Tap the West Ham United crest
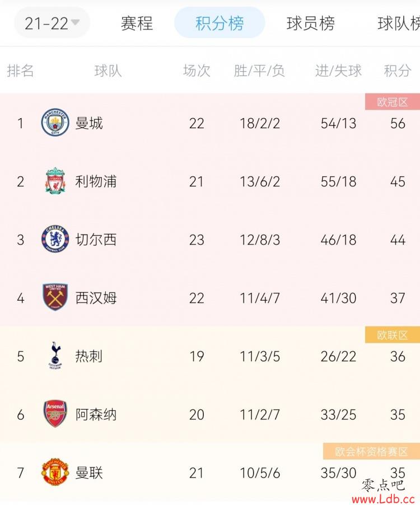Image resolution: width=420 pixels, height=505 pixels. tap(55, 297)
